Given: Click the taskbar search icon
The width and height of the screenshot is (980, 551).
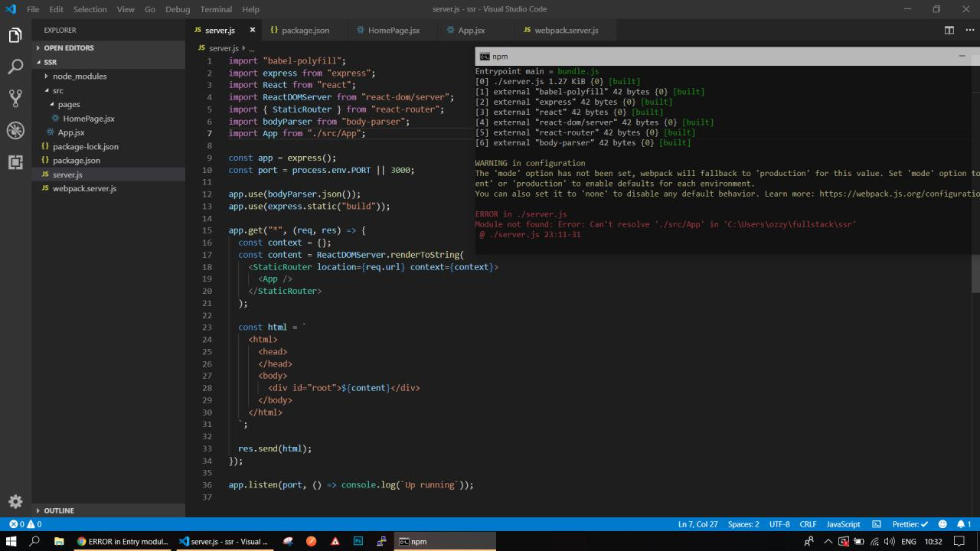Looking at the screenshot, I should (x=34, y=541).
